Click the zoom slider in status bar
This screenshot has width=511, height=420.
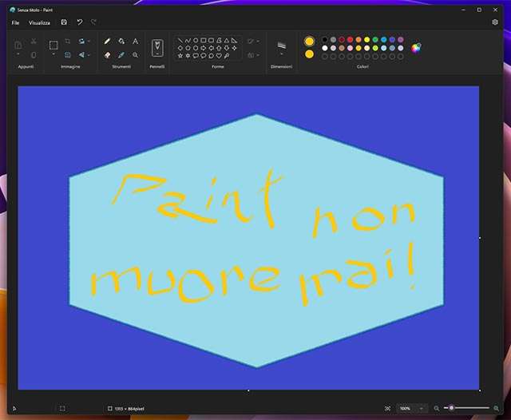click(452, 408)
